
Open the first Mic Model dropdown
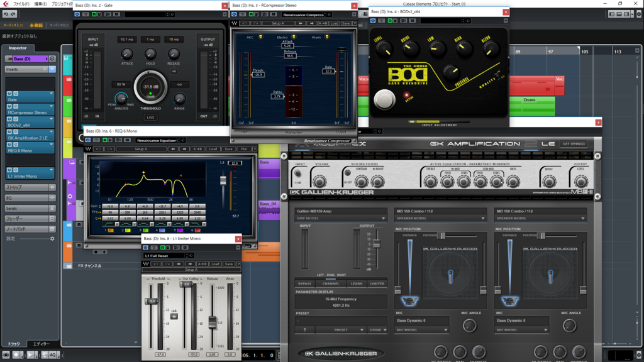[421, 330]
